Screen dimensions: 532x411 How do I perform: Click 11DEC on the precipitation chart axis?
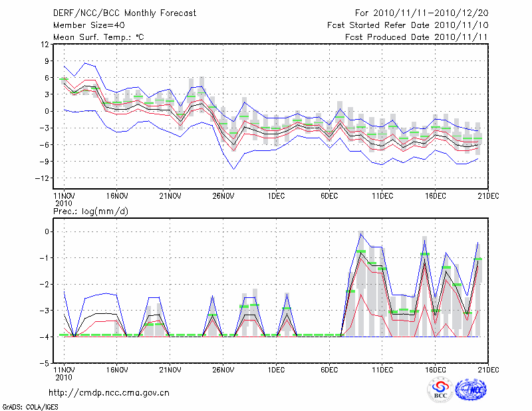[x=382, y=369]
